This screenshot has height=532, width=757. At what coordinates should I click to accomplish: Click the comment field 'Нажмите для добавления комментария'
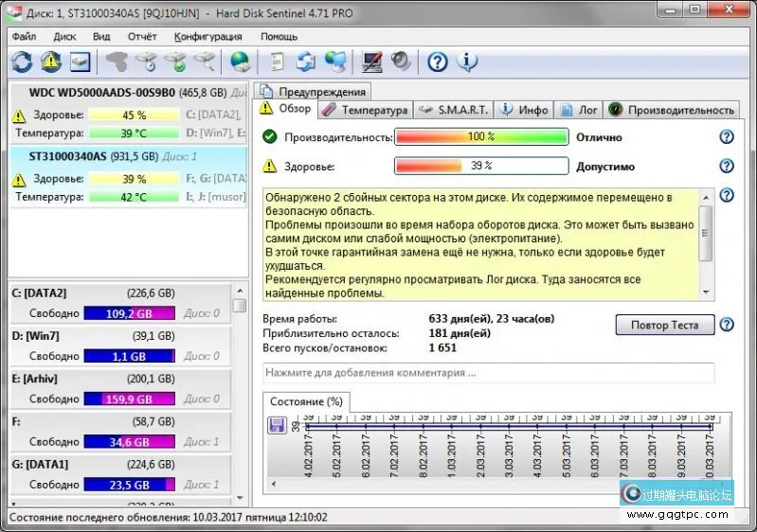tap(488, 373)
